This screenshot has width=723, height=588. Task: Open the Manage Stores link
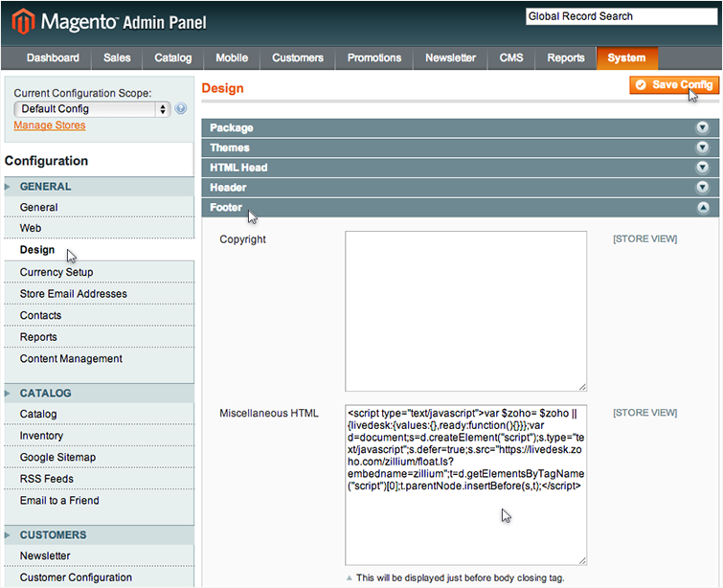(49, 125)
